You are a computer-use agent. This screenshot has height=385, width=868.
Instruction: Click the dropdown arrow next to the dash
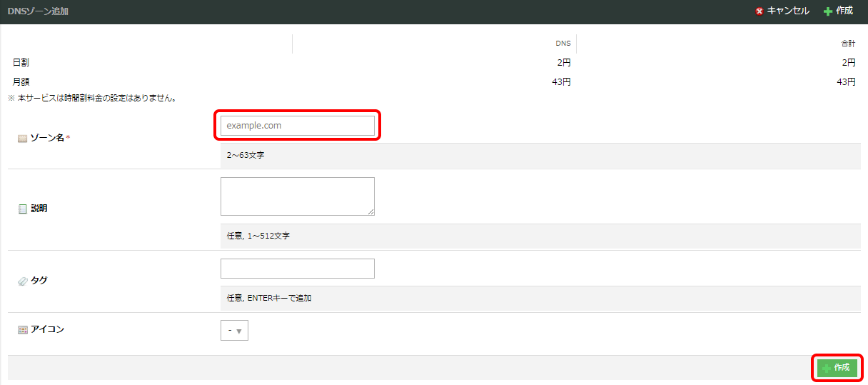coord(239,331)
